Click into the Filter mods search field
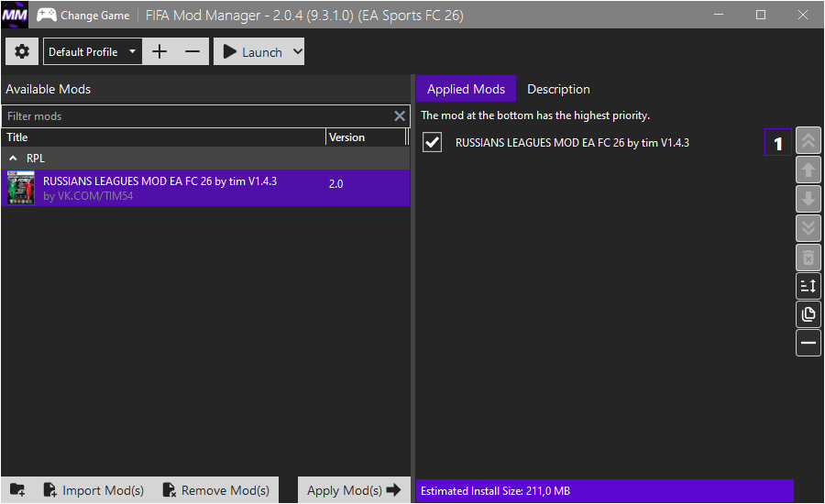 pos(197,116)
